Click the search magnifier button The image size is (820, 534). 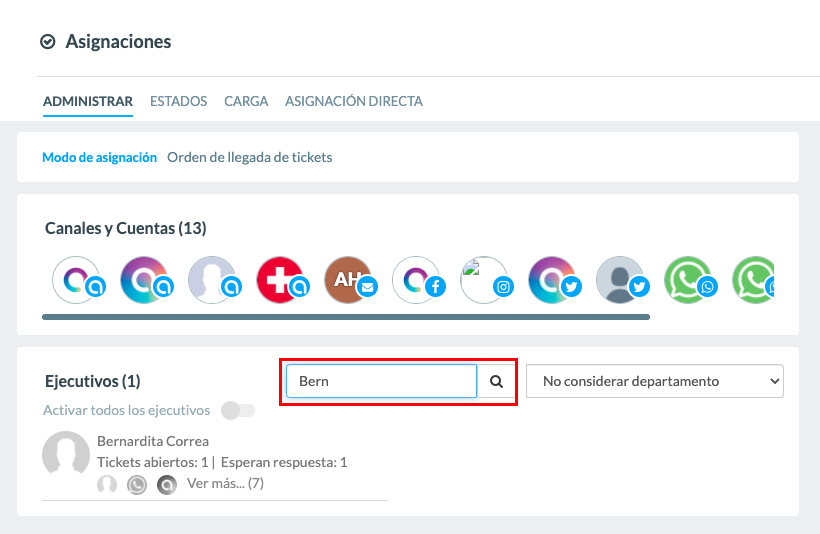tap(496, 381)
